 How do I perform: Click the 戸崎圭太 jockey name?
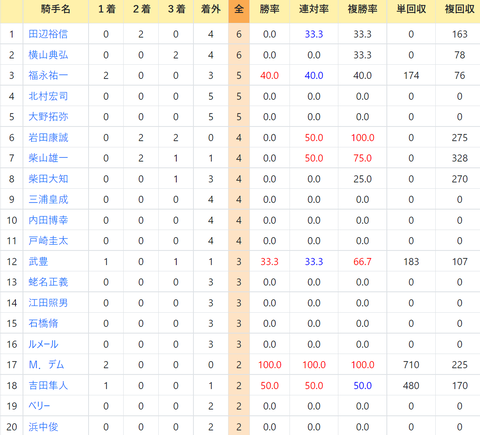pos(48,241)
